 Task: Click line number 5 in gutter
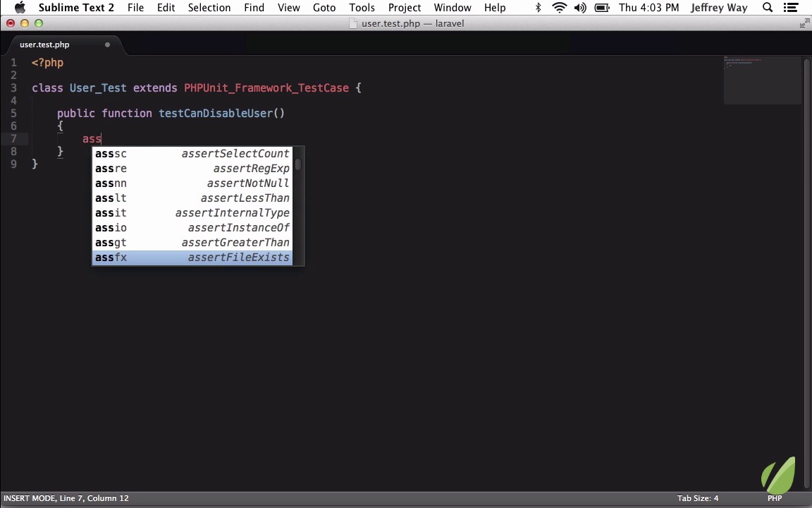13,114
